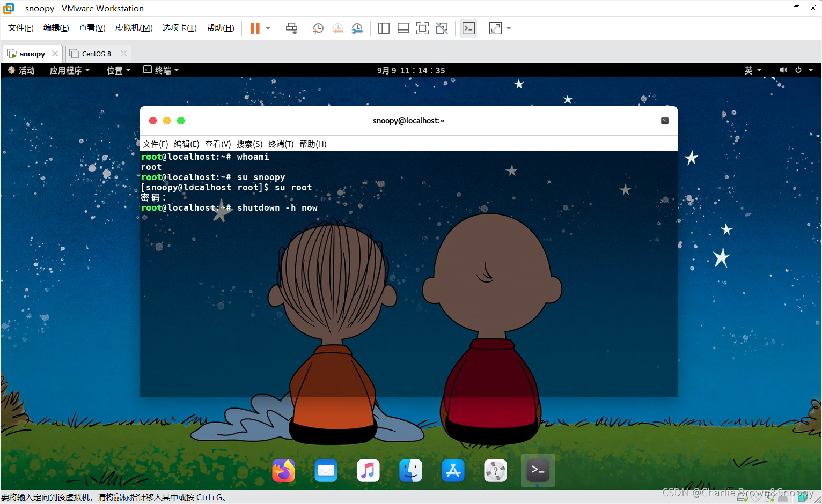Click the volume speaker icon in top bar
The height and width of the screenshot is (504, 822).
point(783,70)
